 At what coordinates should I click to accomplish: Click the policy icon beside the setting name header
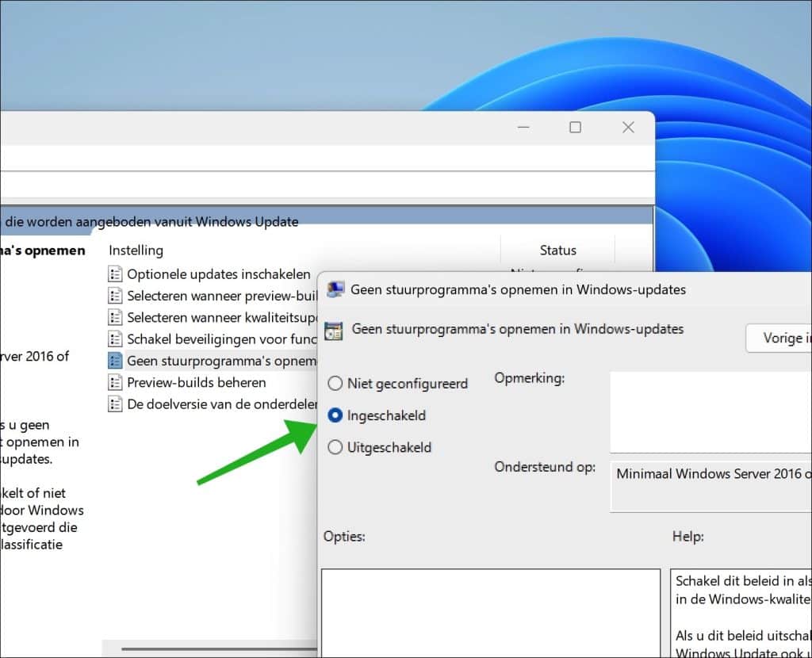[x=335, y=328]
